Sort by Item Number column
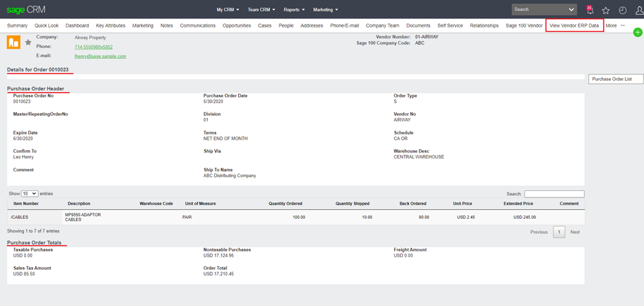The height and width of the screenshot is (306, 644). pyautogui.click(x=26, y=204)
